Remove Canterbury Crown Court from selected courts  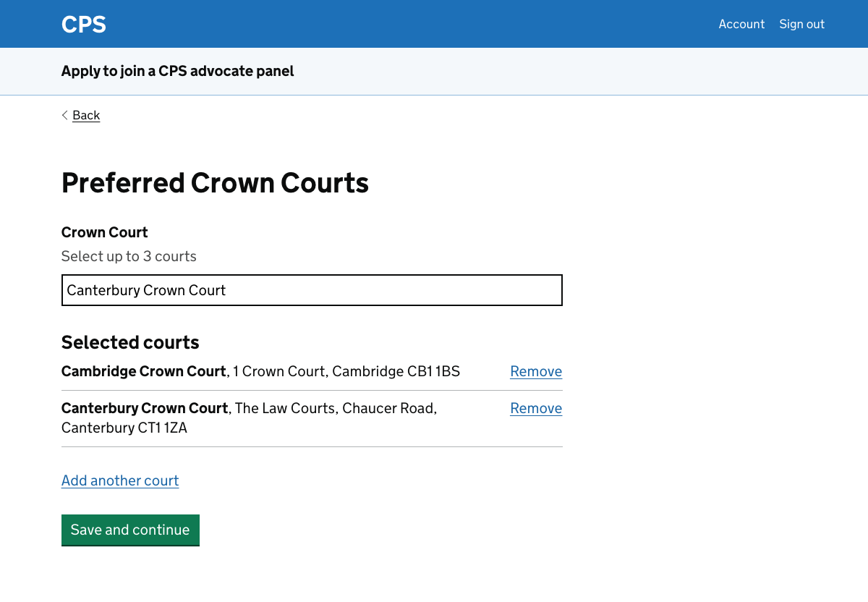536,408
